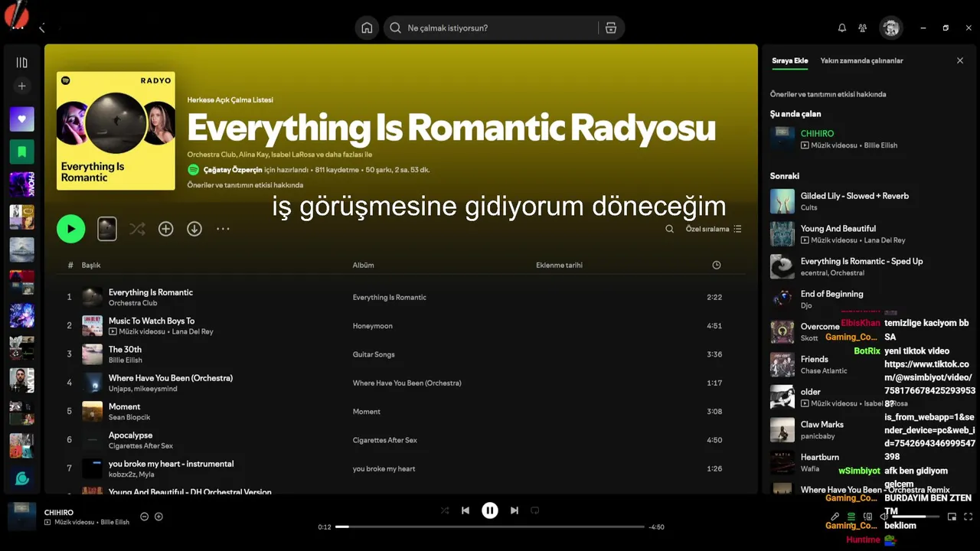The image size is (980, 551).
Task: Add radio playlist to Your Library
Action: [x=166, y=229]
